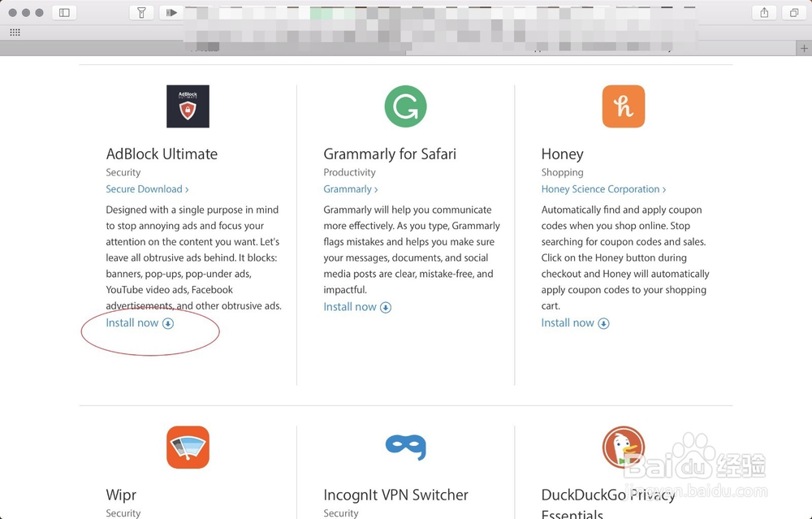Add a new tab with plus button
The height and width of the screenshot is (519, 812).
[x=804, y=48]
